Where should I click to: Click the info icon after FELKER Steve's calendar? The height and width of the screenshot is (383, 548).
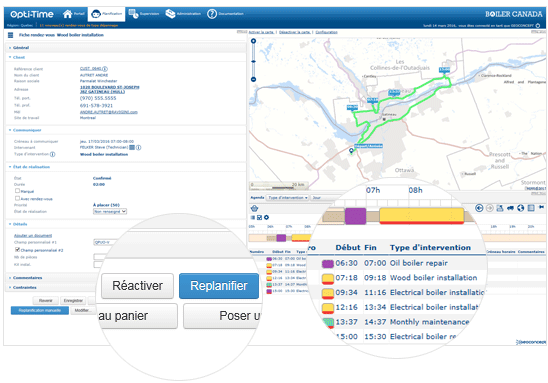138,147
